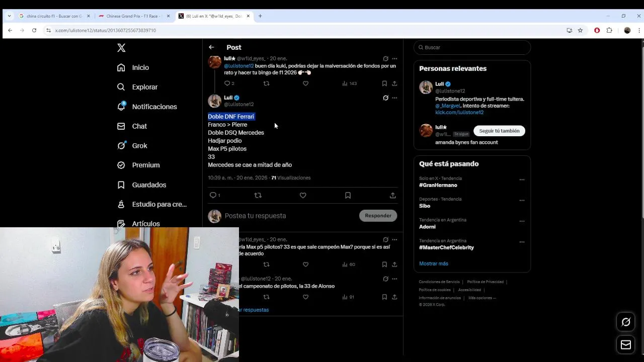This screenshot has width=644, height=362.
Task: Open Chrome three-dot menu
Action: pyautogui.click(x=639, y=30)
